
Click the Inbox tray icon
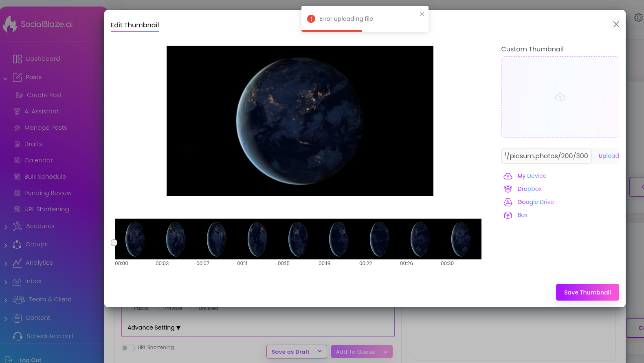tap(17, 281)
